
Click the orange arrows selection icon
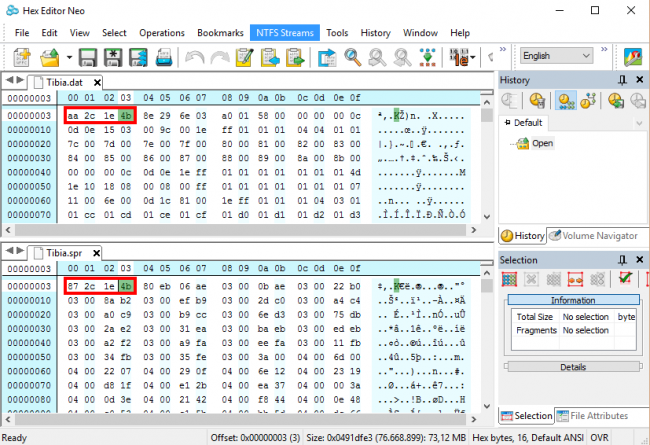pyautogui.click(x=575, y=279)
